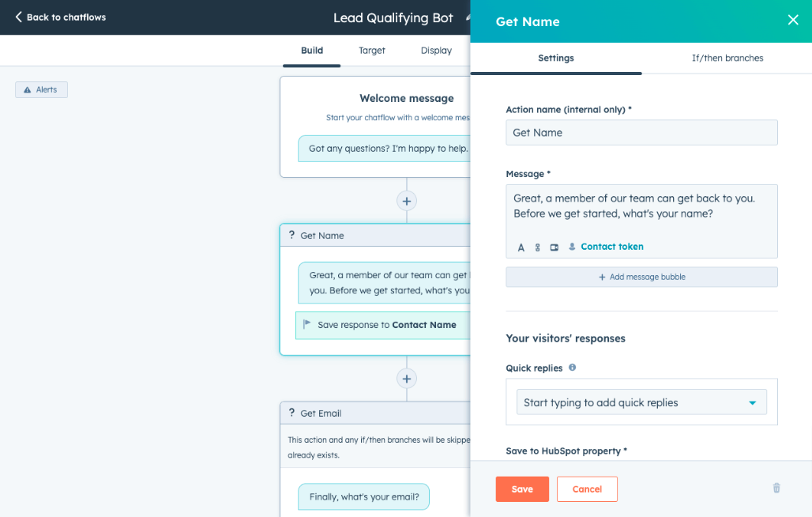Viewport: 812px width, 517px height.
Task: Click the plus icon between Welcome message and Get Name
Action: pyautogui.click(x=407, y=201)
